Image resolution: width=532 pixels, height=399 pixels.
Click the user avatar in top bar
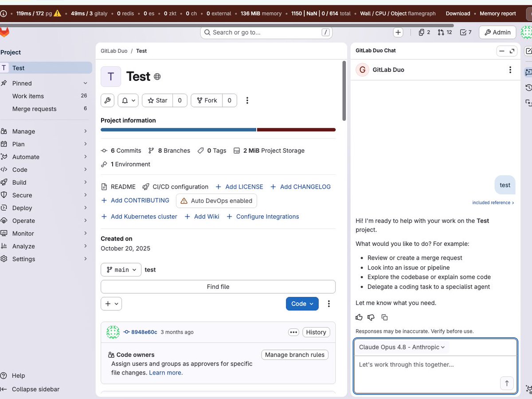click(x=526, y=32)
